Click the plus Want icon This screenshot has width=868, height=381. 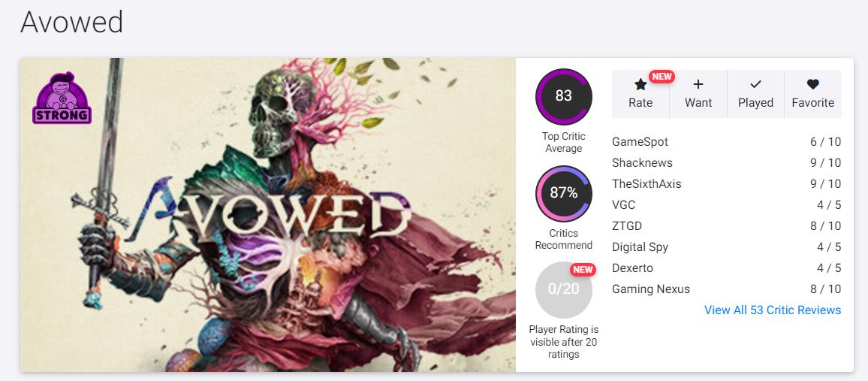698,85
